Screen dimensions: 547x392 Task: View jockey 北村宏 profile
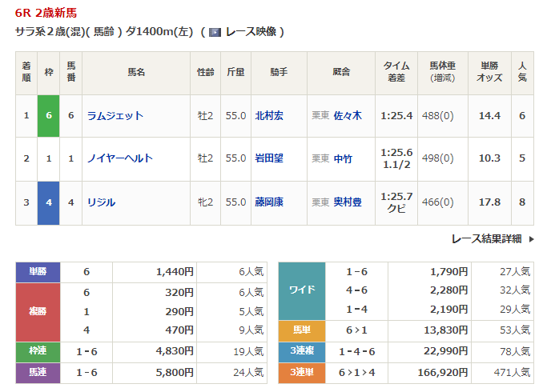(x=269, y=116)
